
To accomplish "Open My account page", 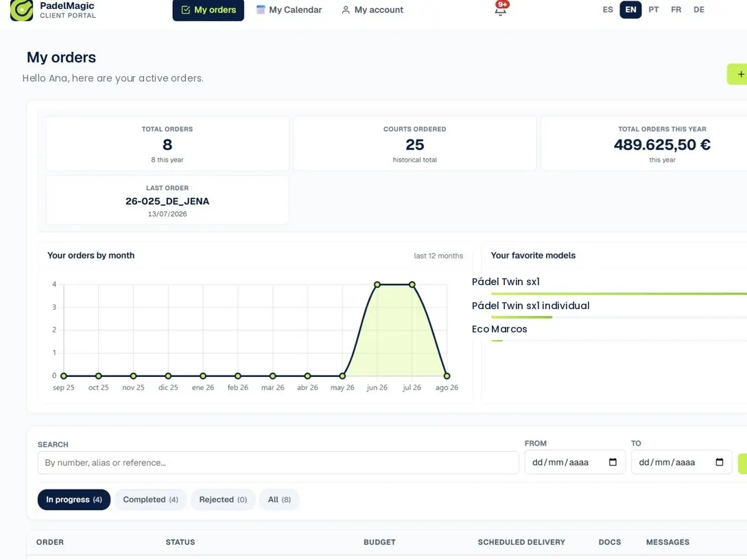I will pyautogui.click(x=372, y=10).
